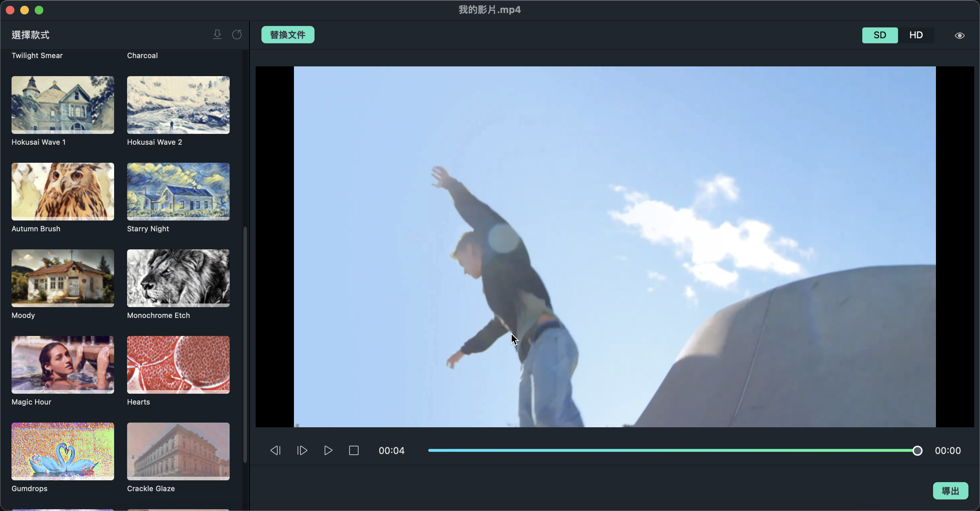
Task: Select the Hokusai Wave 1 style thumbnail
Action: point(63,105)
